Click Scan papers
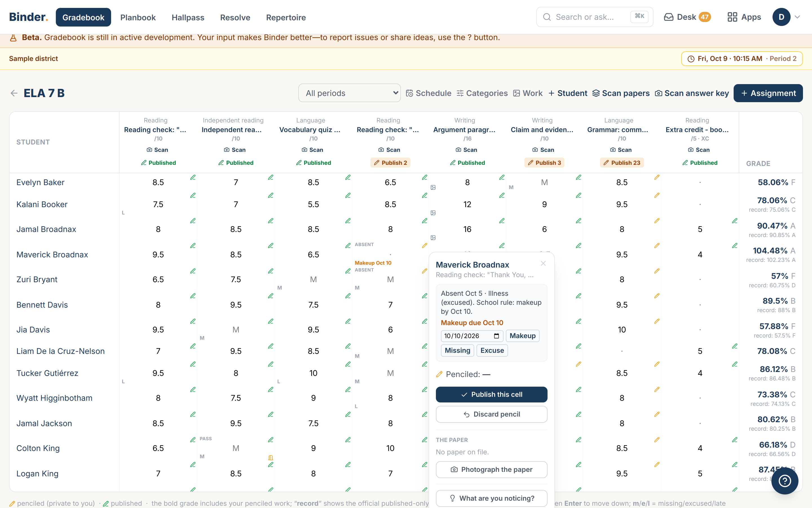 (621, 93)
